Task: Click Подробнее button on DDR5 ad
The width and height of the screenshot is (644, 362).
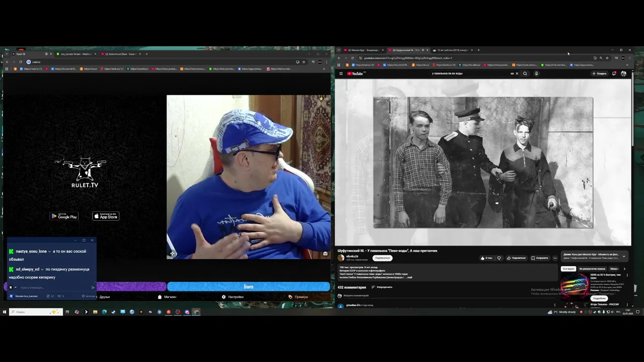Action: coord(599,298)
